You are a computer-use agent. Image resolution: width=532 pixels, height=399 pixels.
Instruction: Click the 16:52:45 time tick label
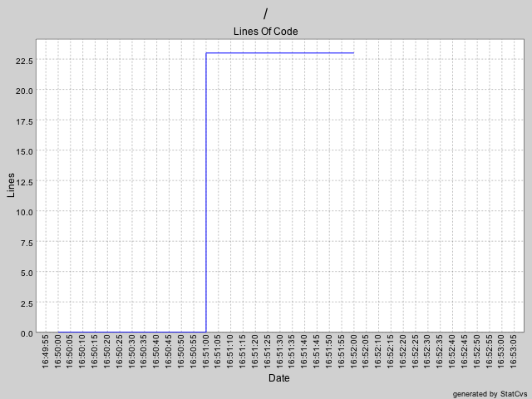(x=465, y=351)
